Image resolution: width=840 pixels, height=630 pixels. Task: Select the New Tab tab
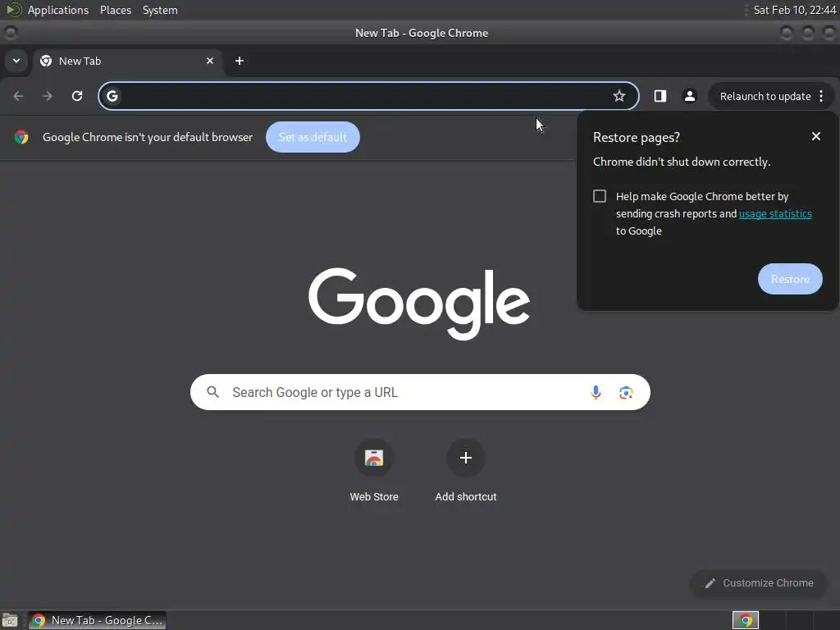127,61
